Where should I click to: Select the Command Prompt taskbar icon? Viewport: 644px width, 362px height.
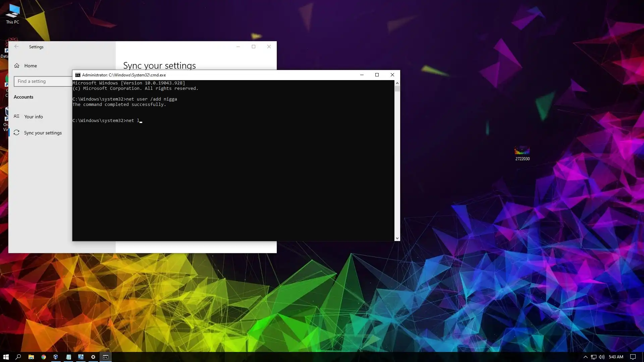106,357
